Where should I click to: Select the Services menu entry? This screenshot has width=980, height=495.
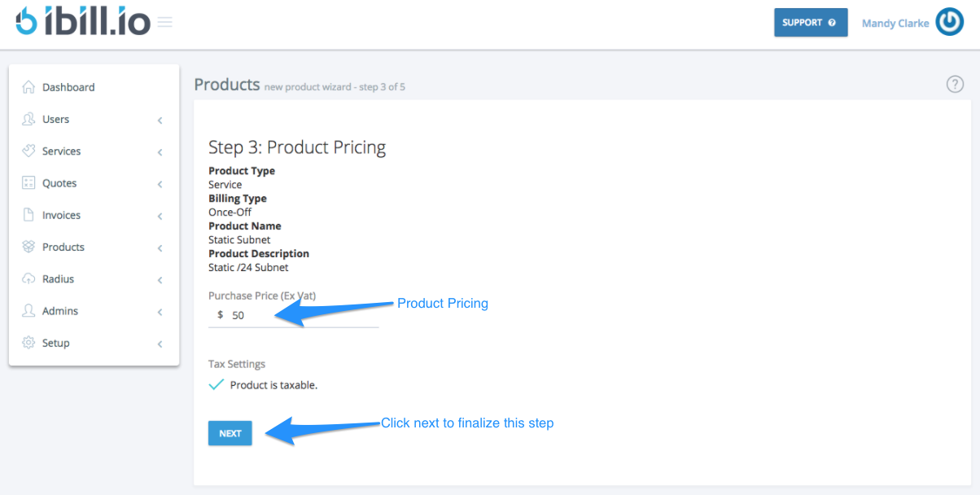point(63,151)
